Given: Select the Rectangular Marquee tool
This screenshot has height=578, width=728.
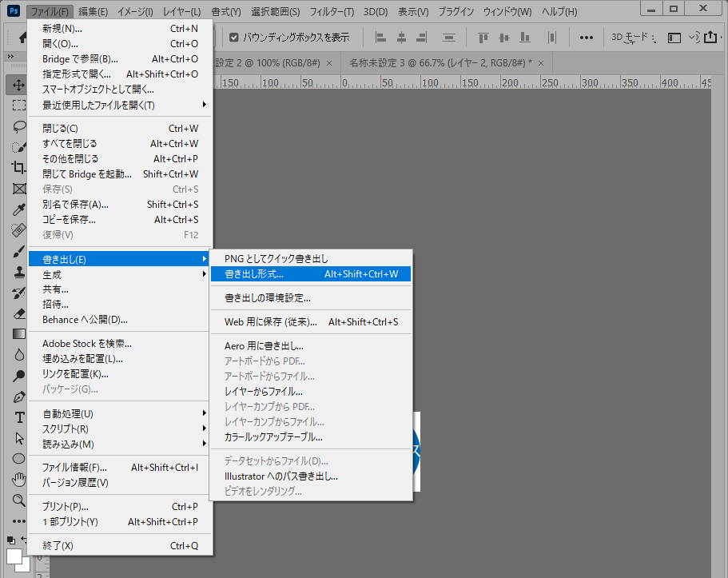Looking at the screenshot, I should click(x=18, y=106).
